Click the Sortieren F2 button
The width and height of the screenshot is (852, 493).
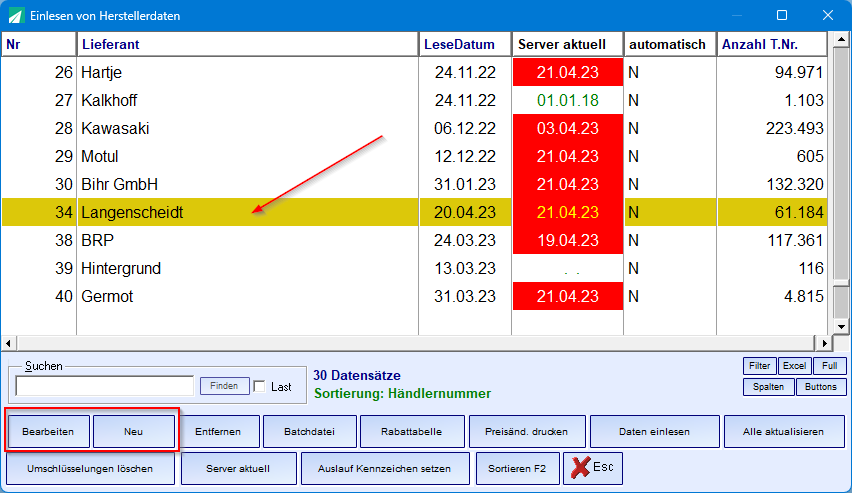[517, 469]
